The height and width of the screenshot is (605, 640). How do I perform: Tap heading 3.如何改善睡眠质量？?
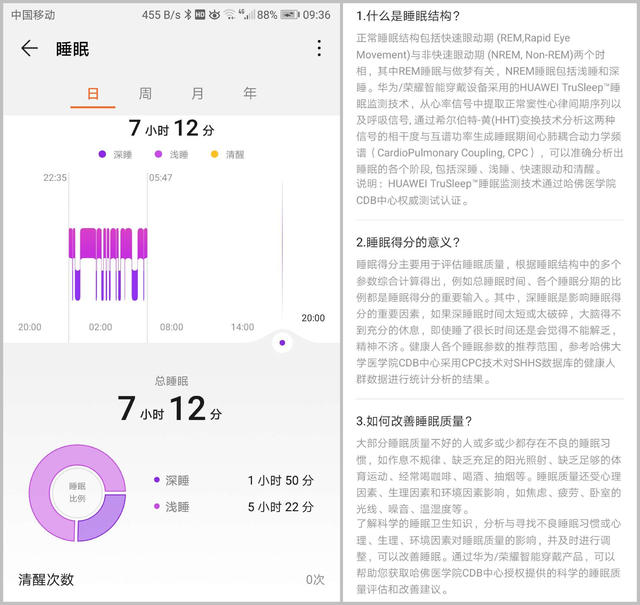414,421
